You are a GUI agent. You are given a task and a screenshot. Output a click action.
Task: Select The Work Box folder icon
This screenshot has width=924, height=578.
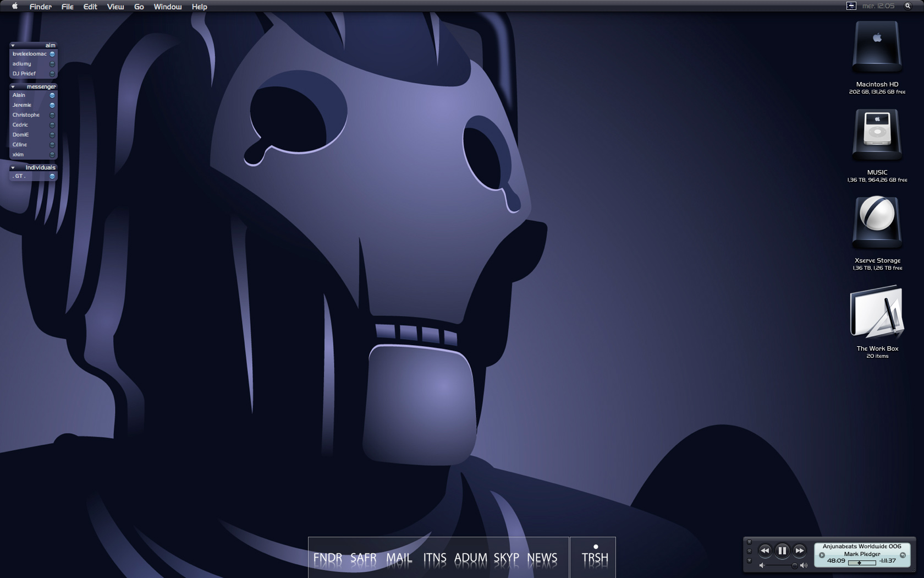pos(877,312)
